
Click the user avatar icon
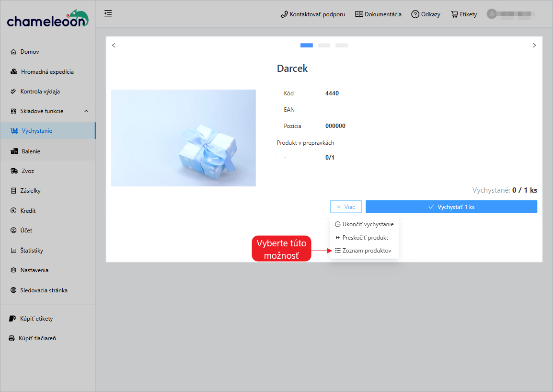491,14
